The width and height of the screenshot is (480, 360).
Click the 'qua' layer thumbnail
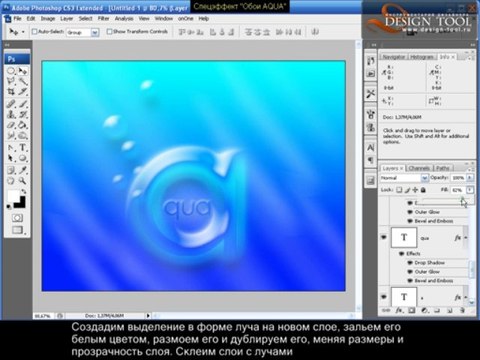[x=404, y=237]
